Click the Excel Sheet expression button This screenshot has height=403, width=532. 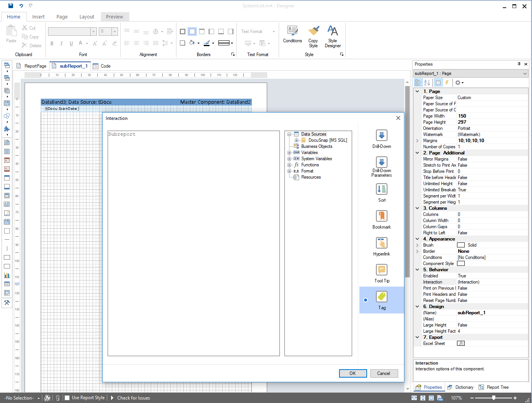461,343
